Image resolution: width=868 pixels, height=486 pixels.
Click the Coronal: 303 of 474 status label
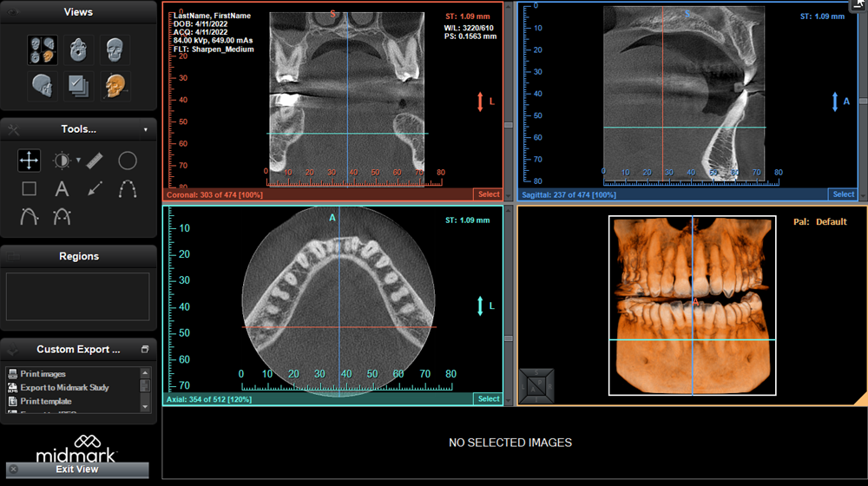214,195
